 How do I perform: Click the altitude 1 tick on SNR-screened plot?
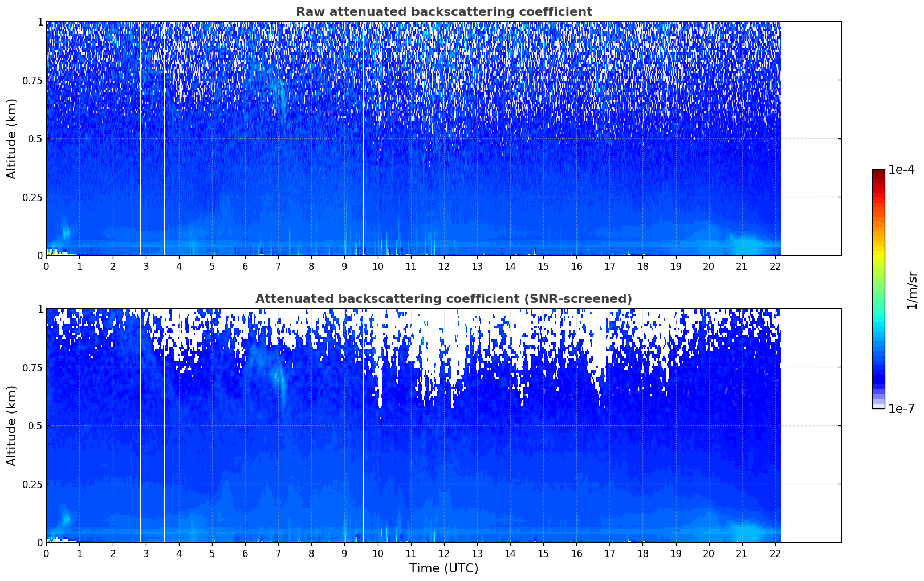40,309
